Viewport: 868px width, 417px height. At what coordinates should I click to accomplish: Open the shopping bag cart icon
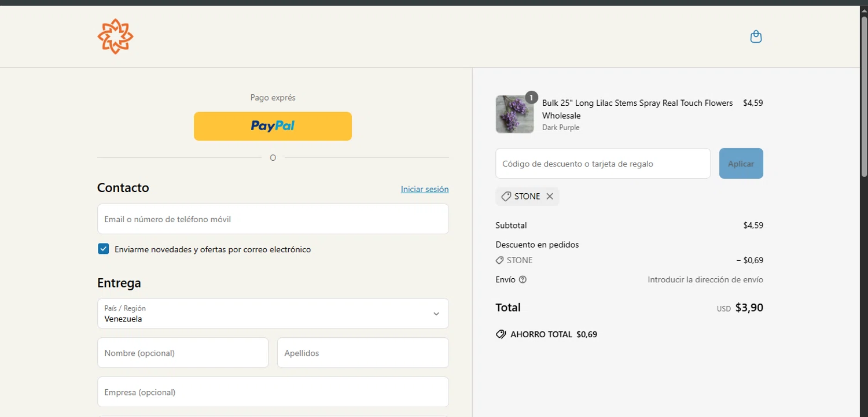(756, 37)
